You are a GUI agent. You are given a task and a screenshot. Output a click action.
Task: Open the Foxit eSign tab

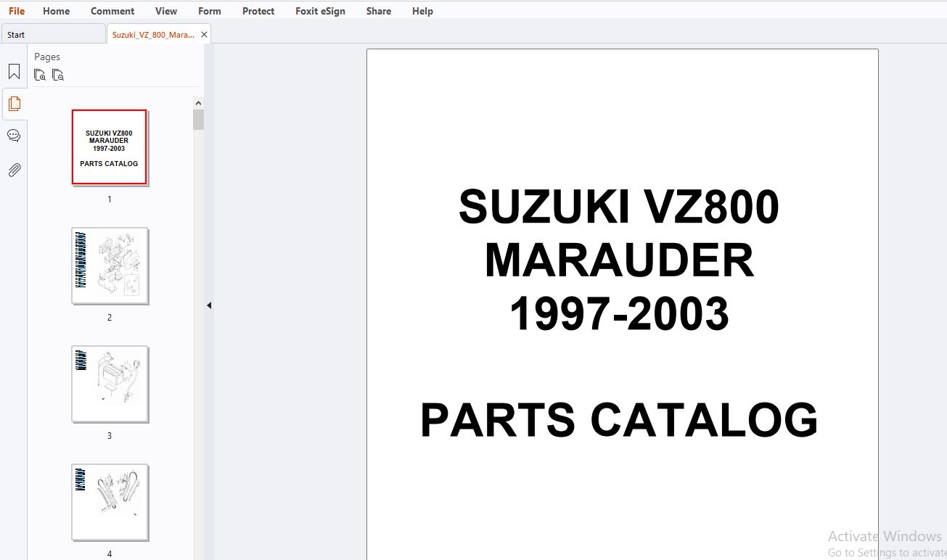point(320,11)
